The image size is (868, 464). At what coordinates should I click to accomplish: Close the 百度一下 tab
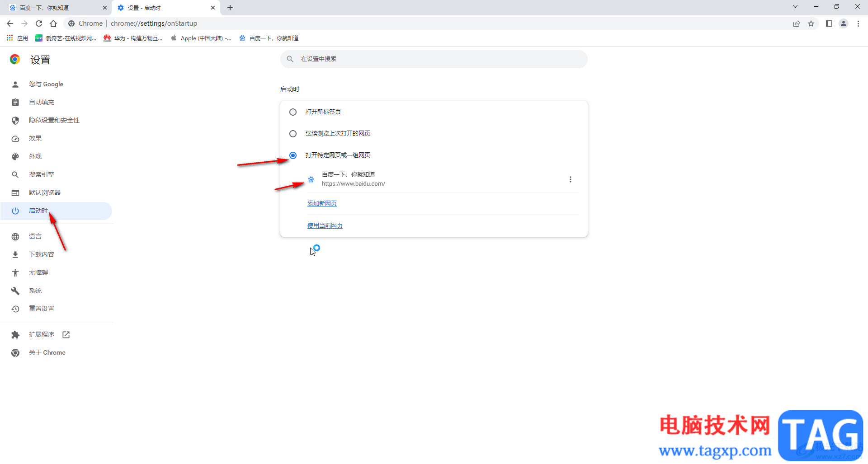click(x=105, y=8)
